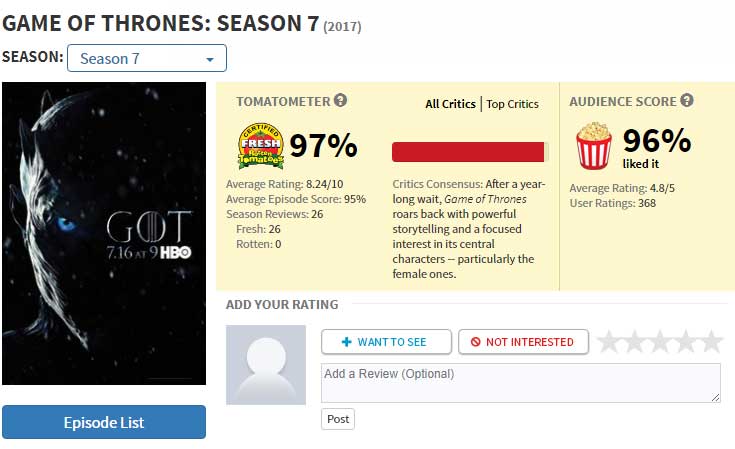Click the red Tomatometer score bar
The height and width of the screenshot is (449, 735).
(x=470, y=152)
